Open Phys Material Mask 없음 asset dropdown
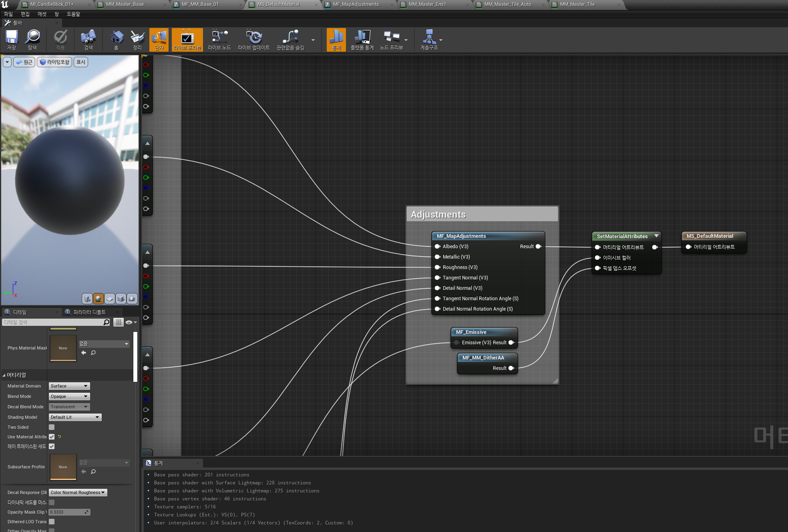Image resolution: width=788 pixels, height=532 pixels. [x=104, y=344]
